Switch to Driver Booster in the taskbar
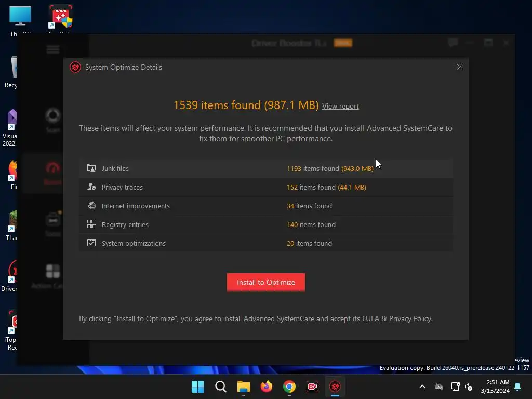This screenshot has width=532, height=399. [x=335, y=387]
